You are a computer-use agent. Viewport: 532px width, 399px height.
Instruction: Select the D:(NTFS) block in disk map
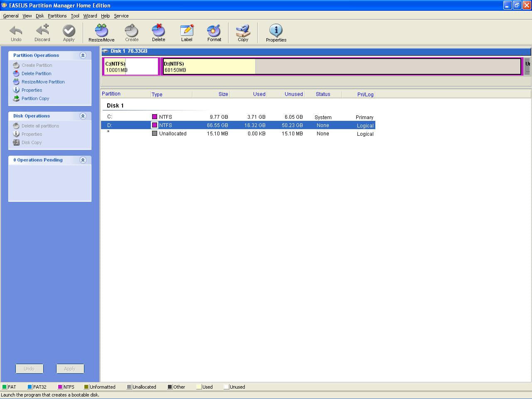342,66
